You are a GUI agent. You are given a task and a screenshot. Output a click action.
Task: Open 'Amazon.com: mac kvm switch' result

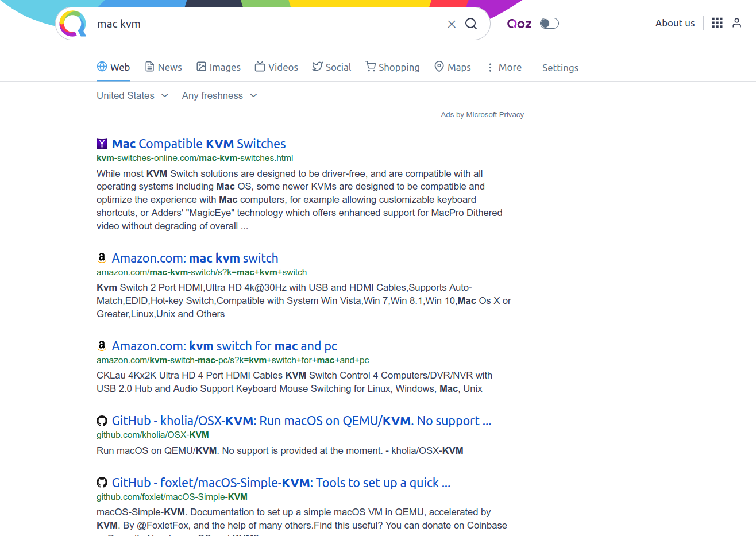click(x=195, y=258)
